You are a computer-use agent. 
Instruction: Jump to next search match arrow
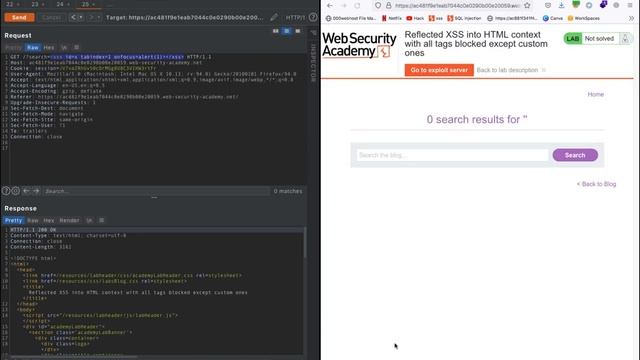point(36,191)
